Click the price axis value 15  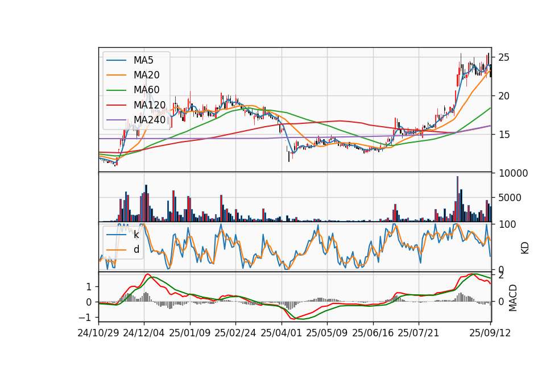pos(504,135)
